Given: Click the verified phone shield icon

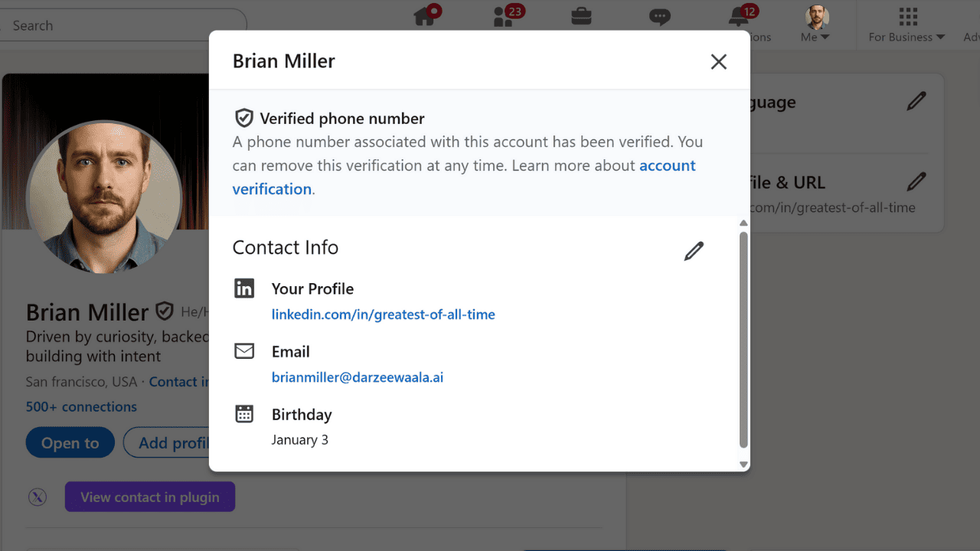Looking at the screenshot, I should point(244,117).
